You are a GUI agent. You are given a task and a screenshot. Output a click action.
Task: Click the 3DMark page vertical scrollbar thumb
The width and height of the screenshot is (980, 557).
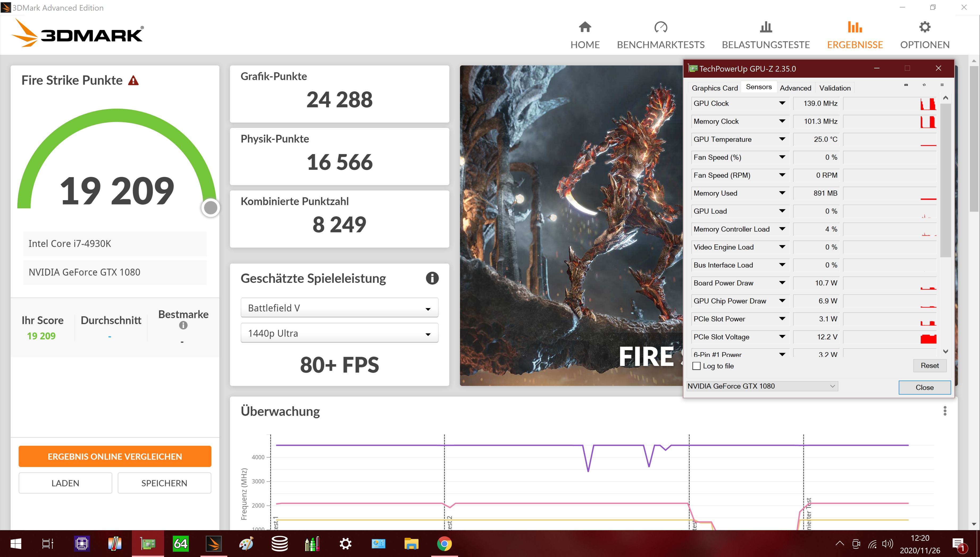click(974, 139)
